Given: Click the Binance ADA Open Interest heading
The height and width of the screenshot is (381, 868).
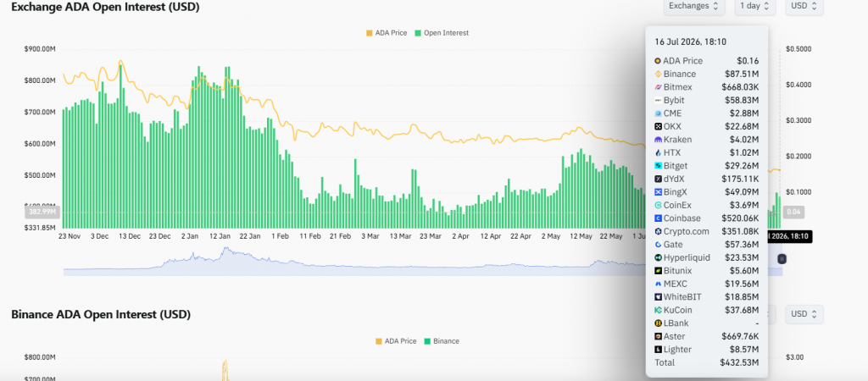Looking at the screenshot, I should click(101, 315).
